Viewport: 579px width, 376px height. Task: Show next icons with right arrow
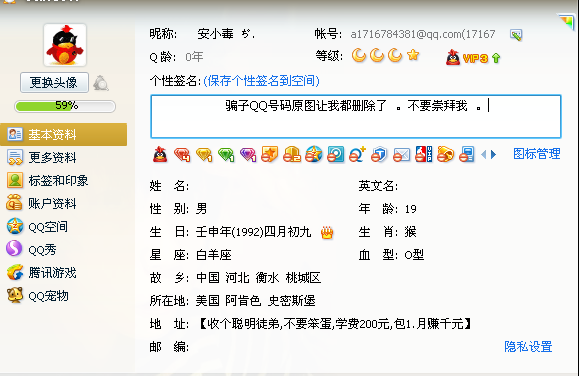tap(493, 154)
